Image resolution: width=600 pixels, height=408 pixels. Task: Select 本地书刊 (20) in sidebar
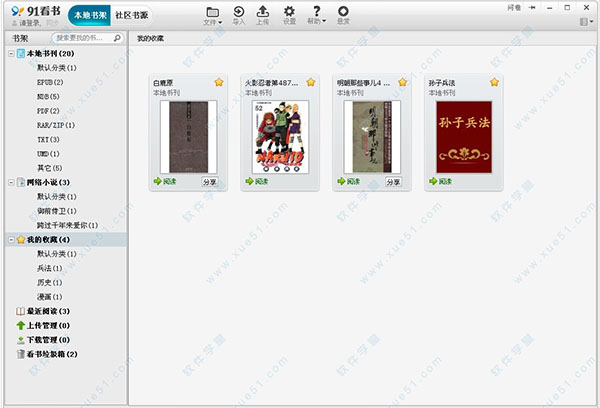[50, 54]
